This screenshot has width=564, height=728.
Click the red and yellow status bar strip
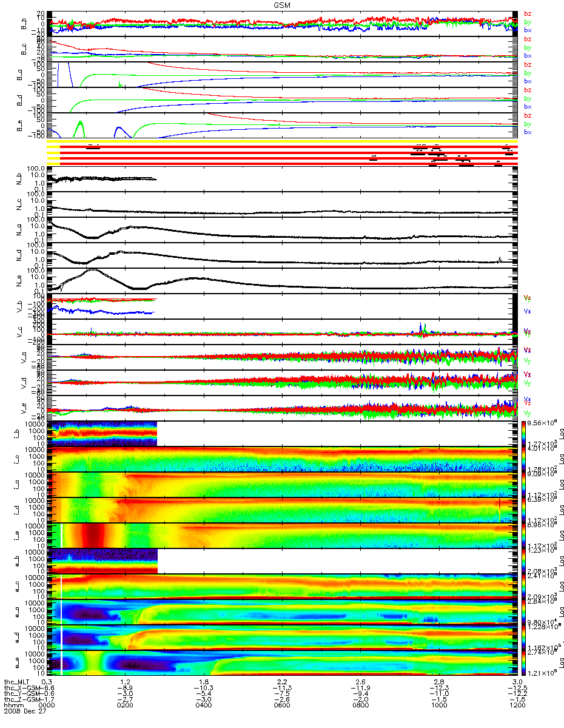283,152
